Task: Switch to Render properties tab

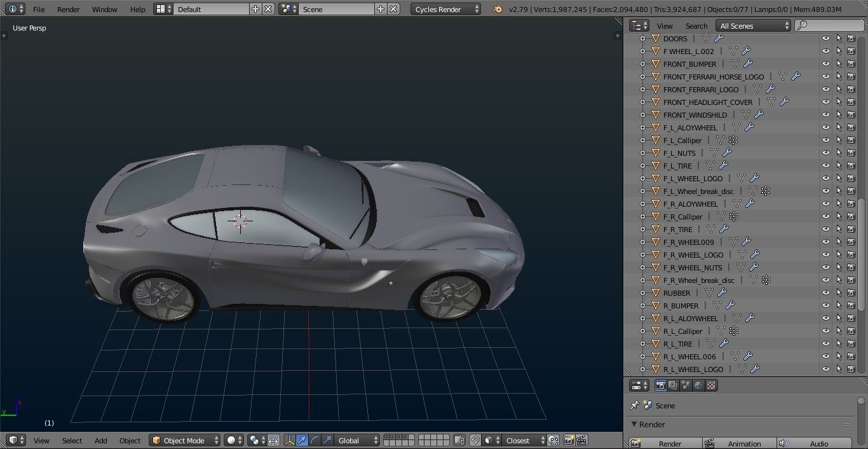Action: click(x=661, y=385)
